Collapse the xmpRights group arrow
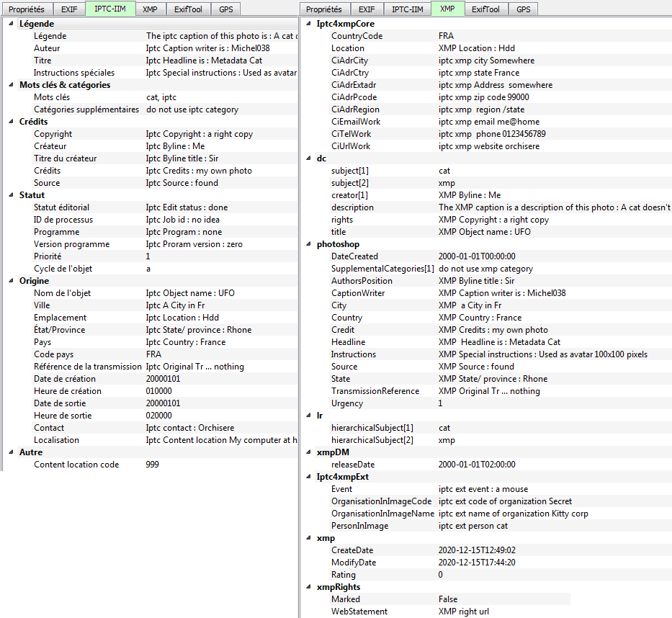672x618 pixels. pos(308,587)
